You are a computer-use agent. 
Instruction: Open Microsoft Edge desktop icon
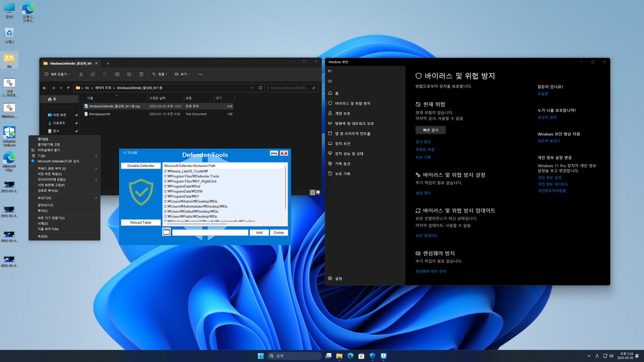click(x=9, y=162)
